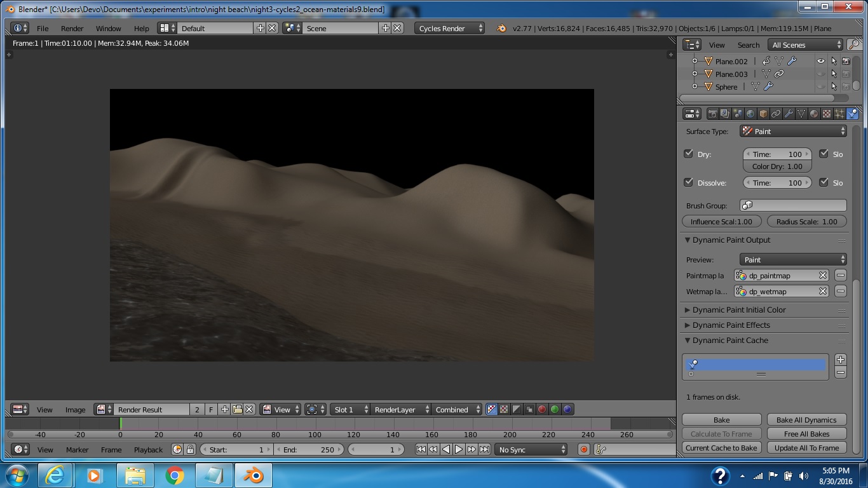Open the Marker menu on the timeline

click(x=77, y=450)
